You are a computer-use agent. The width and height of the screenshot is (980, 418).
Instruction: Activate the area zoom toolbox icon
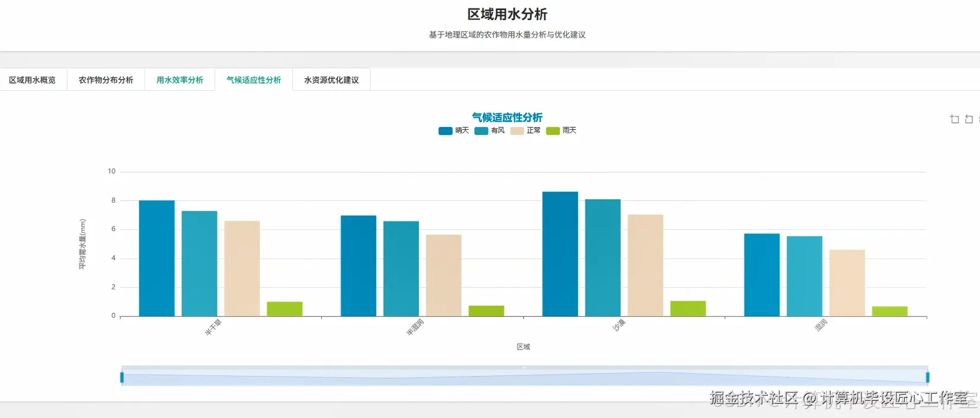tap(955, 119)
